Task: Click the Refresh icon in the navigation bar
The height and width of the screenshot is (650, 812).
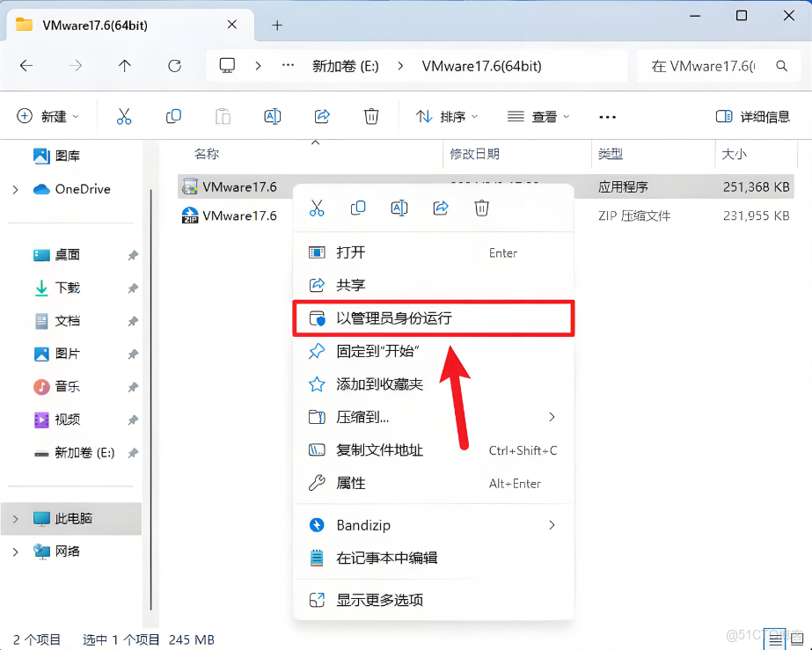Action: tap(174, 65)
